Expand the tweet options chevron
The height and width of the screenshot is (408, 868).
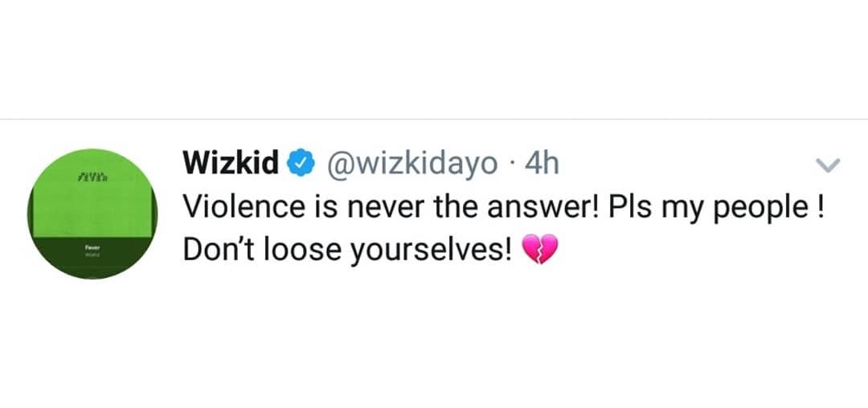(x=827, y=165)
